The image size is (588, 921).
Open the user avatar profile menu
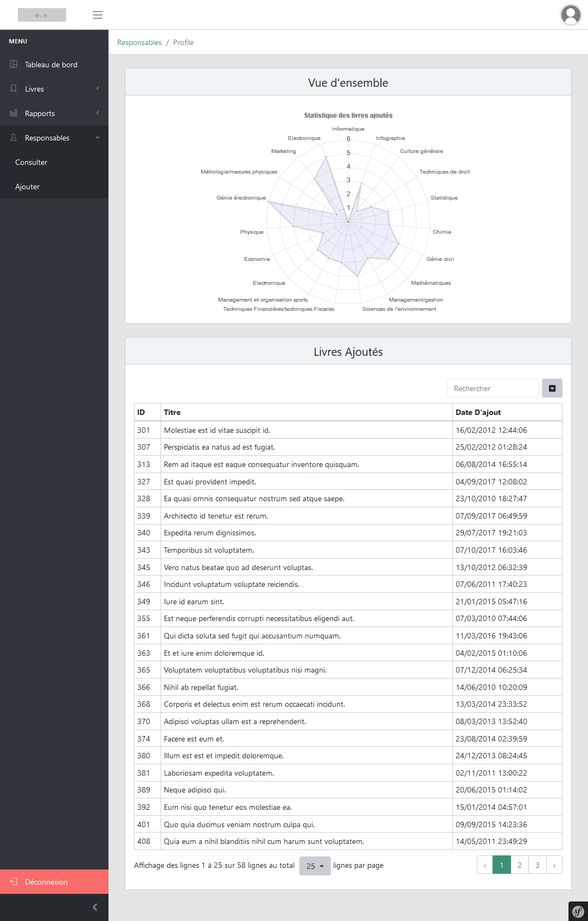[x=571, y=15]
